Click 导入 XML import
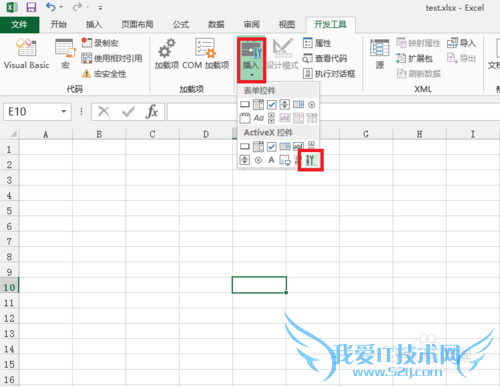The height and width of the screenshot is (387, 500). 461,43
